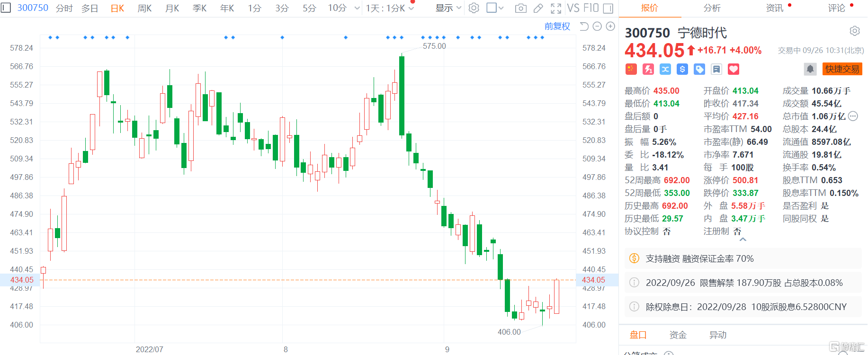The width and height of the screenshot is (868, 355).
Task: Select the 10分 minute chart
Action: click(x=338, y=8)
